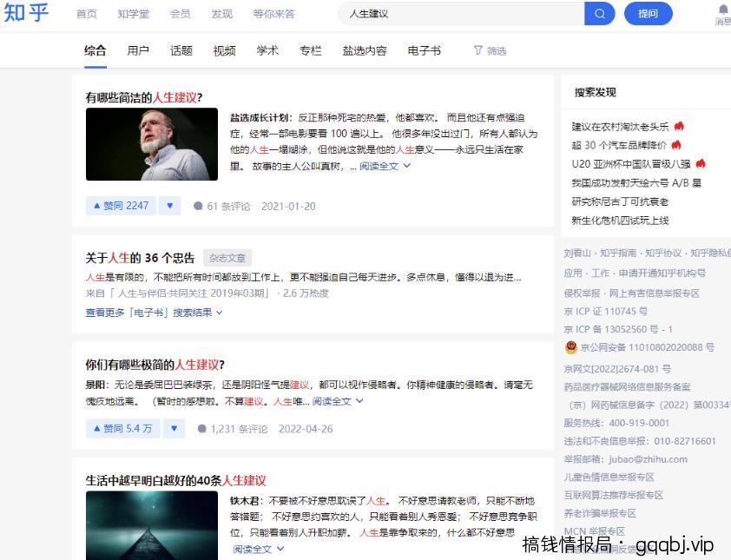
Task: Open comments via the 1,231 条评论 icon
Action: [201, 427]
